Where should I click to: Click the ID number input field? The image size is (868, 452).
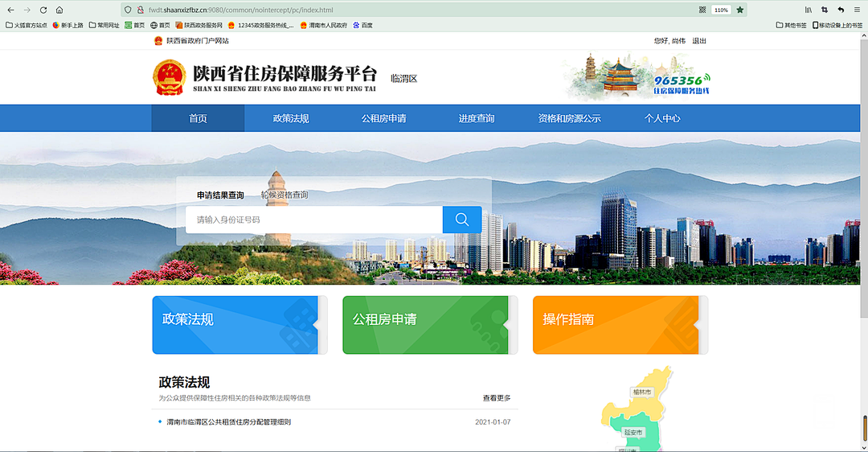coord(313,220)
